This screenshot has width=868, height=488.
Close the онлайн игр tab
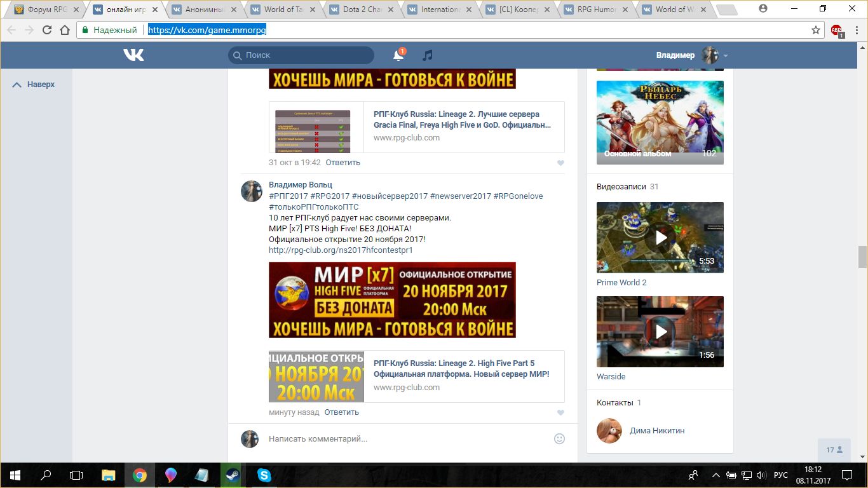coord(154,10)
